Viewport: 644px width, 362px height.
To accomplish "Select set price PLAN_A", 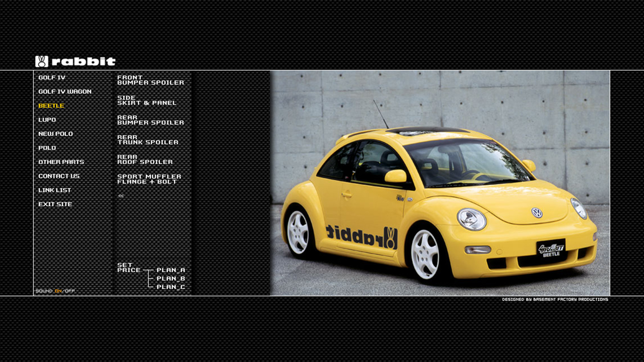I will tap(171, 270).
